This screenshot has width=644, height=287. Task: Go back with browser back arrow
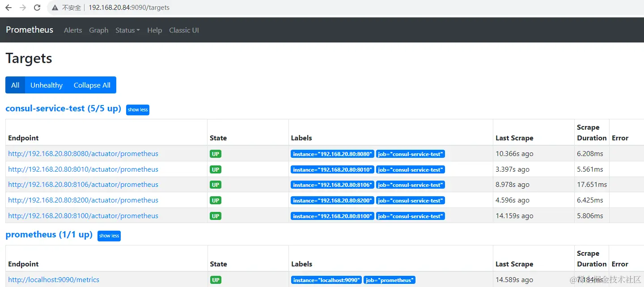tap(8, 8)
